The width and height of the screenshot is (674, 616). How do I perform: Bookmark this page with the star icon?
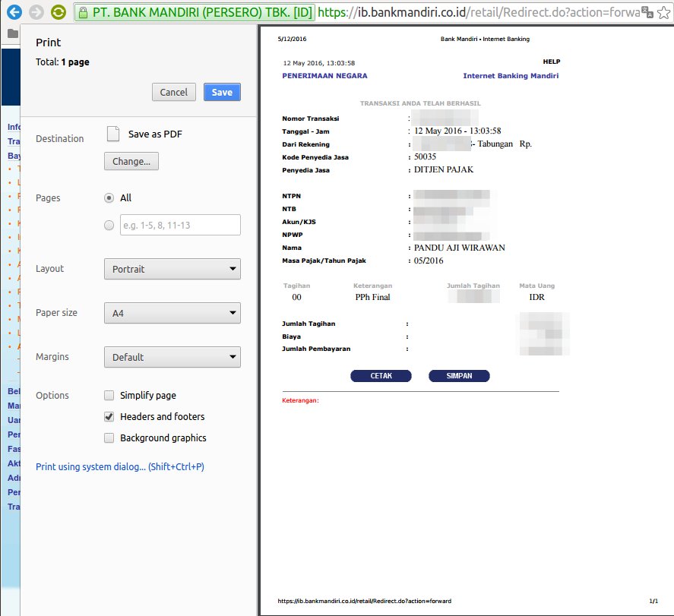pos(663,12)
